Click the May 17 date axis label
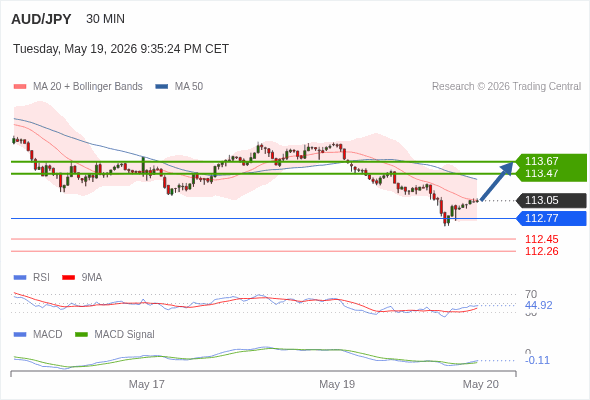This screenshot has width=590, height=400. coord(146,384)
